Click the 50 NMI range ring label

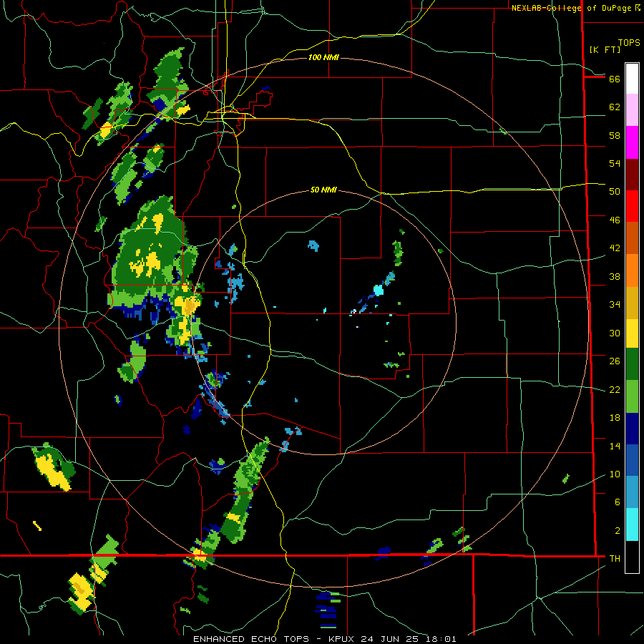323,190
